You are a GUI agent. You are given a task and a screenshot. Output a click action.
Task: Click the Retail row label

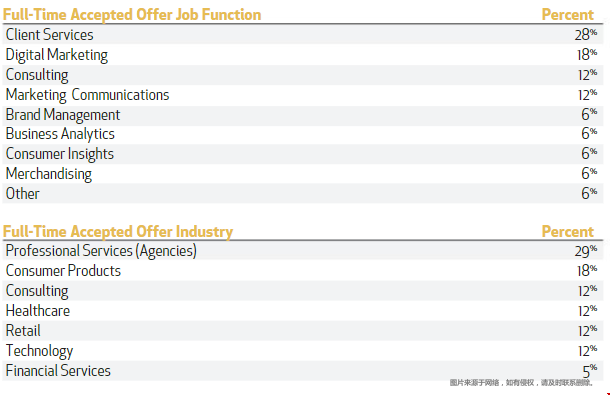23,331
